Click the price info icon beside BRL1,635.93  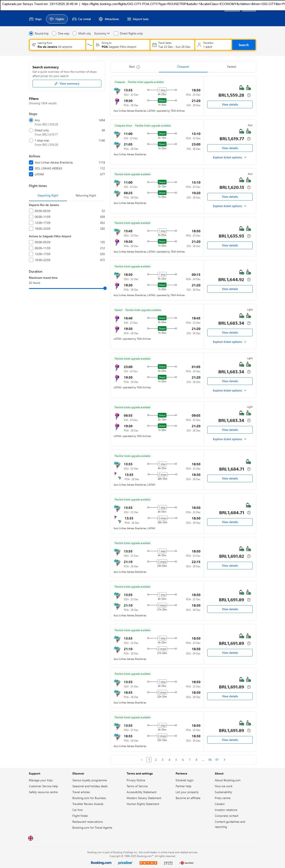pos(249,236)
